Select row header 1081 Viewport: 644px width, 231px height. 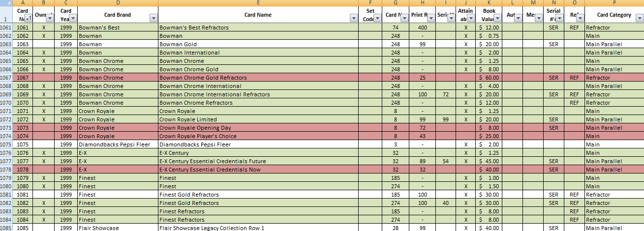[5, 195]
